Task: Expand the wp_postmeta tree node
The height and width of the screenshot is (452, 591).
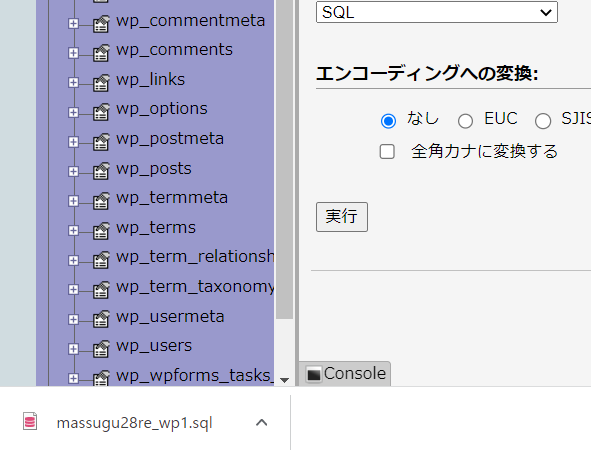Action: coord(73,142)
